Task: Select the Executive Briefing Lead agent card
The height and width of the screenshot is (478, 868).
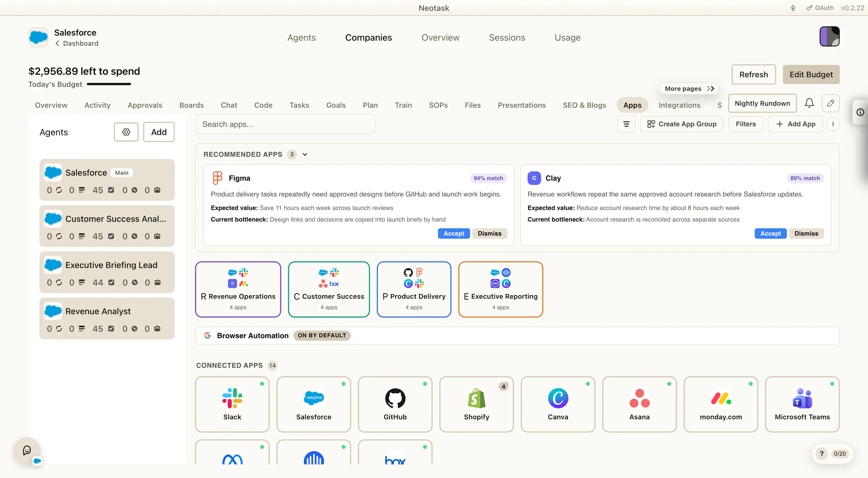Action: pos(107,272)
